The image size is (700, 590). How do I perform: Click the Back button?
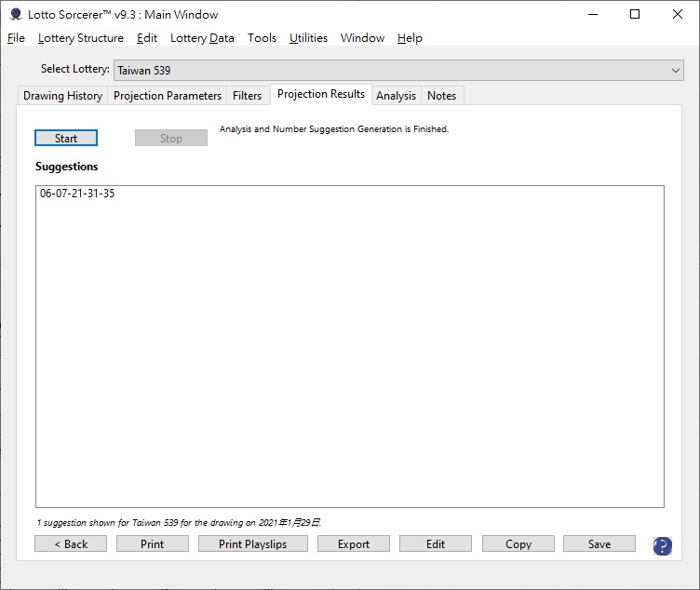coord(71,544)
